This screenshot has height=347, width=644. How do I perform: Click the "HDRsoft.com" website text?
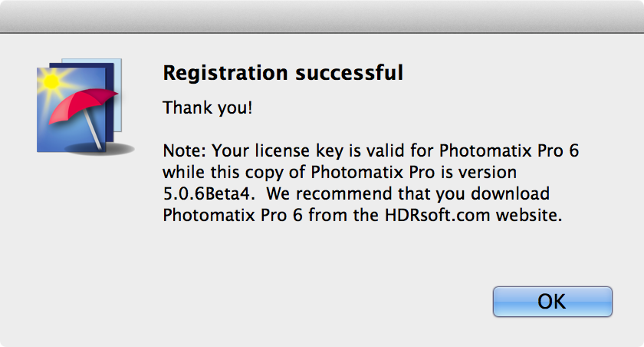[x=438, y=215]
